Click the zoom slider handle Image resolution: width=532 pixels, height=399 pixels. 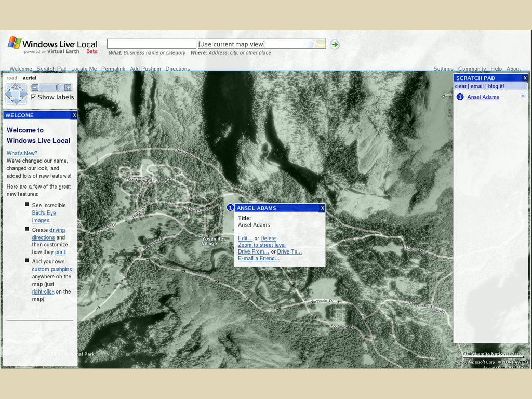(58, 87)
